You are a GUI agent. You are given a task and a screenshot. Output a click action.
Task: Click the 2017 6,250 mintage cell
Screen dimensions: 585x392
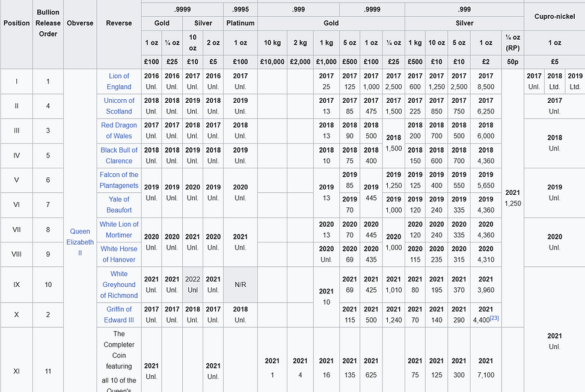tap(486, 106)
